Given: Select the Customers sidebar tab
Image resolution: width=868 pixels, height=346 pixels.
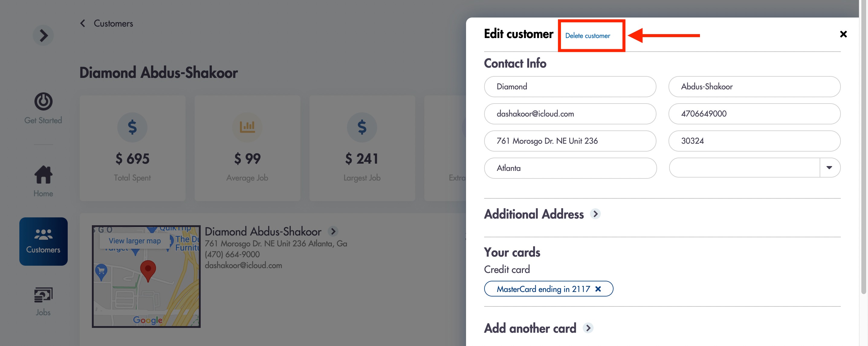Looking at the screenshot, I should point(44,241).
